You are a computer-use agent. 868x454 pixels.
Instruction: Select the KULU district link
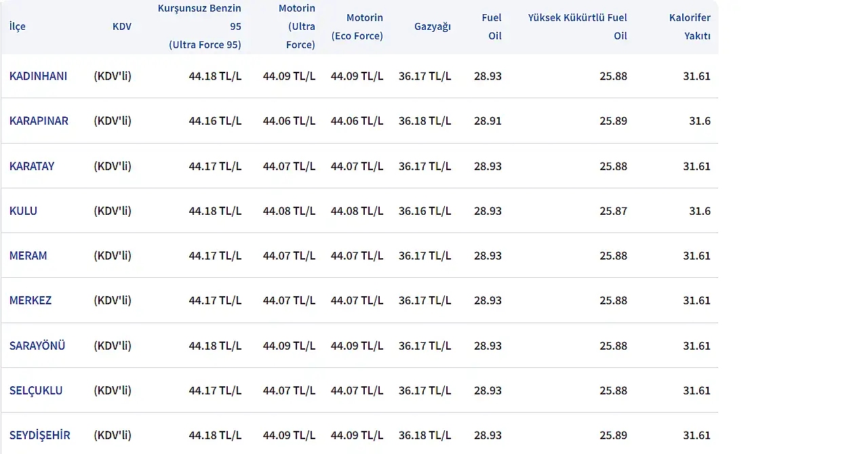pyautogui.click(x=23, y=211)
